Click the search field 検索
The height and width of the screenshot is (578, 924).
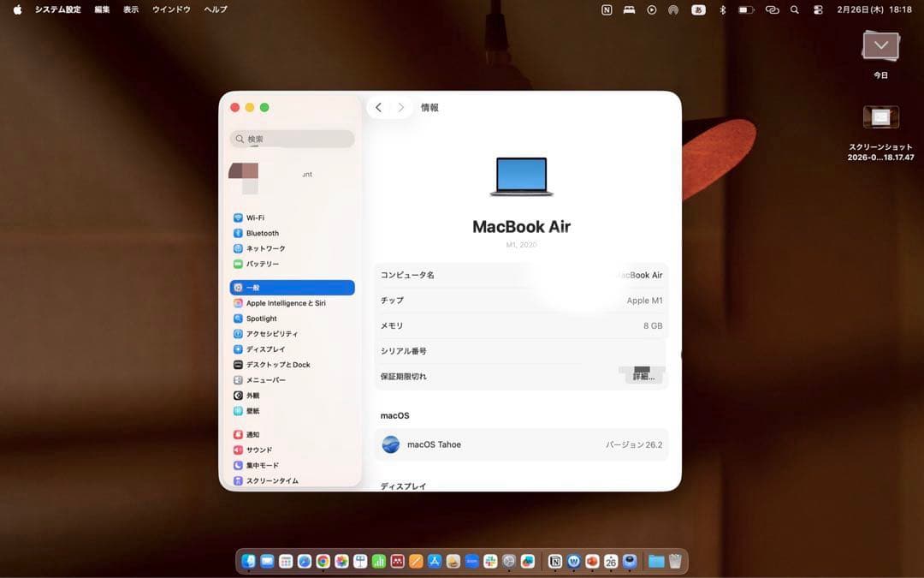[293, 139]
